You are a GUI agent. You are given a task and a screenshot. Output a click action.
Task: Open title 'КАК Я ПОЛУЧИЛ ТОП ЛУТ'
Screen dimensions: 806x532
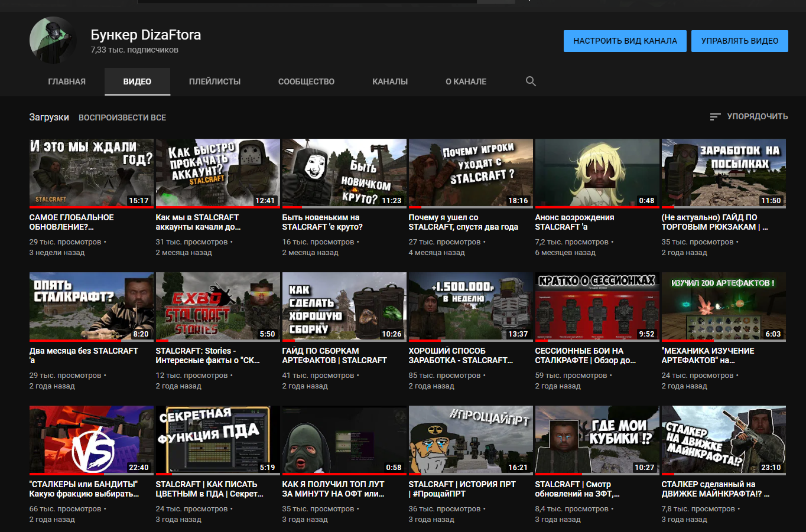pyautogui.click(x=333, y=489)
